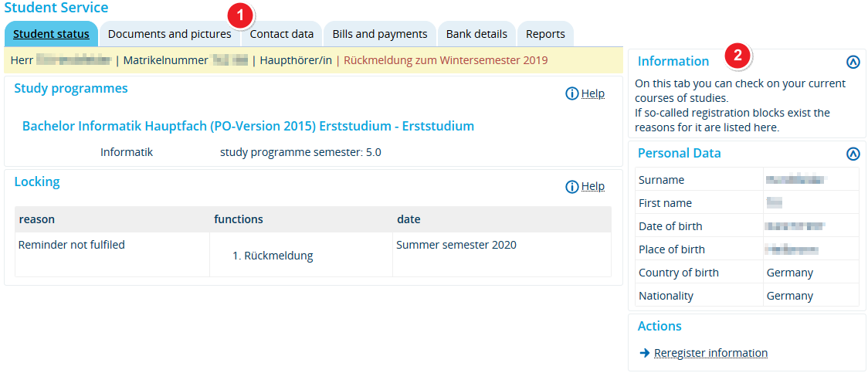Select the Bank details tab
The height and width of the screenshot is (373, 868).
[x=476, y=34]
